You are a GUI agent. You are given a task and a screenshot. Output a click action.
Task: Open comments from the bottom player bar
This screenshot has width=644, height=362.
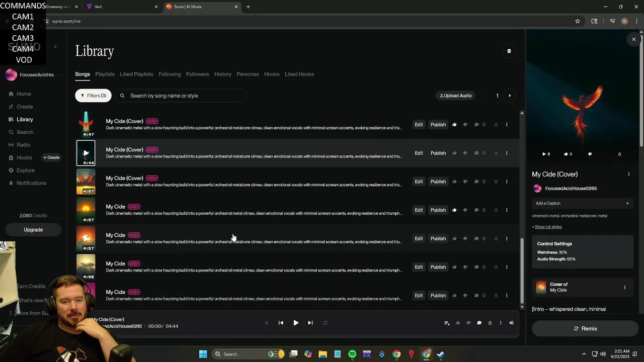tap(479, 323)
